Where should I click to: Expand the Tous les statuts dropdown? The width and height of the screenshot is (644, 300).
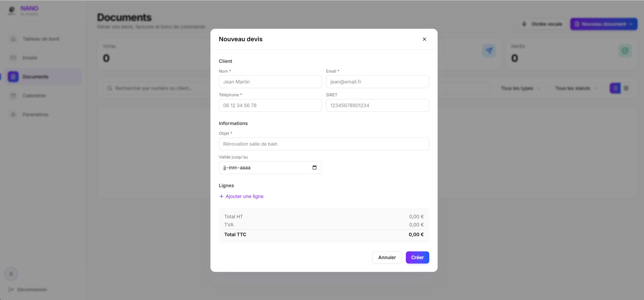coord(576,88)
